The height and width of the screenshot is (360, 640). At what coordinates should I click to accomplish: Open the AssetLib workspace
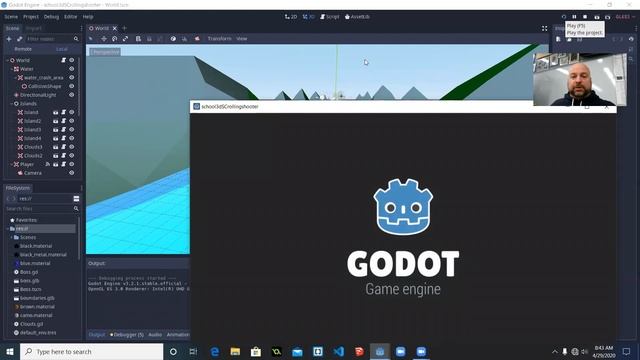pos(357,17)
